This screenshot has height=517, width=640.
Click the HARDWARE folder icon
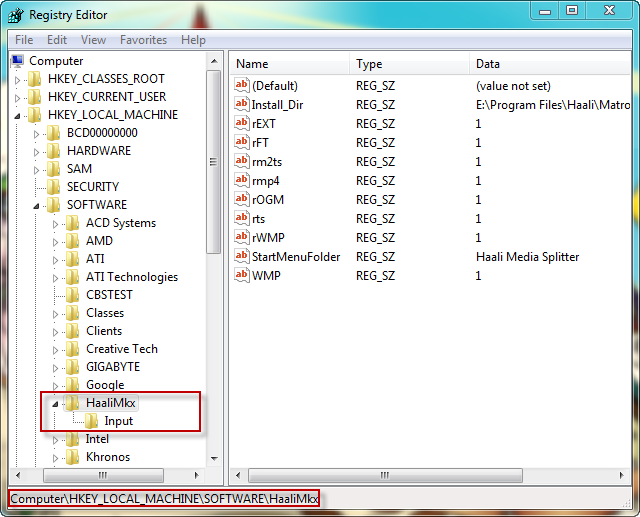53,151
